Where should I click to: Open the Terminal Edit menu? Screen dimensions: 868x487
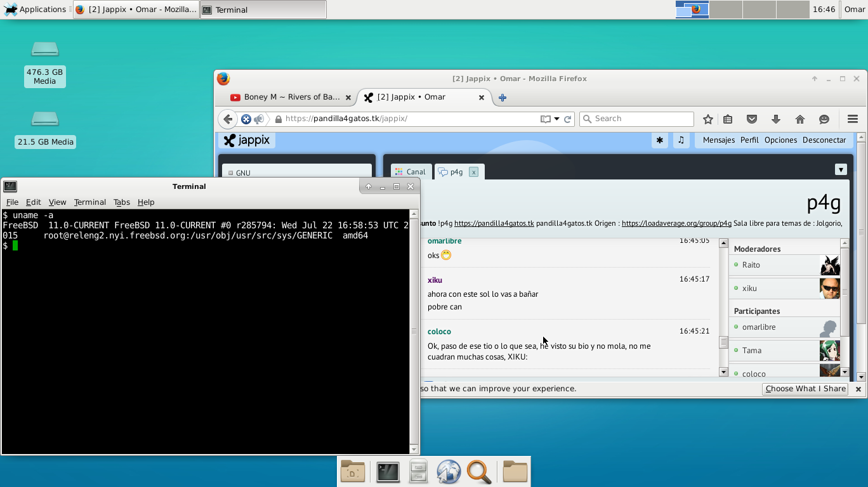click(x=33, y=202)
